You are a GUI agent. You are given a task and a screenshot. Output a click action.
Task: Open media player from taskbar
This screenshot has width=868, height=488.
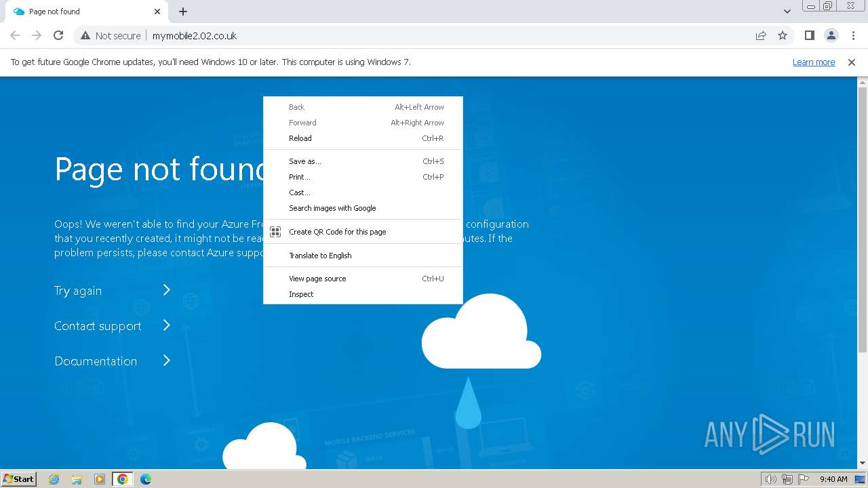click(x=100, y=479)
